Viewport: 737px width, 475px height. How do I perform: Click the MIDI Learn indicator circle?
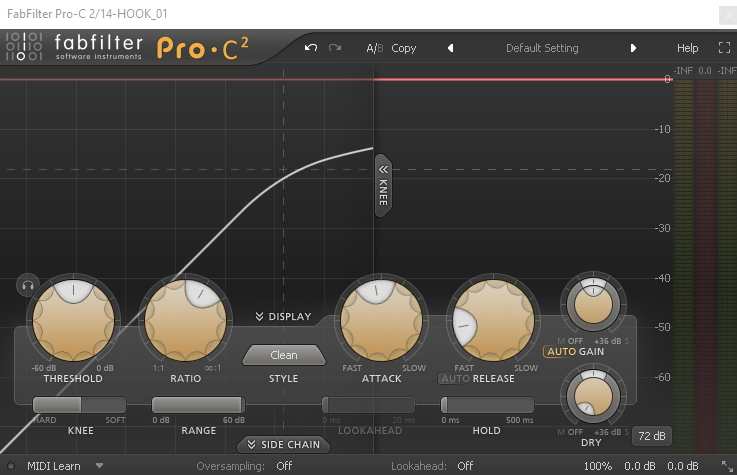(x=11, y=466)
